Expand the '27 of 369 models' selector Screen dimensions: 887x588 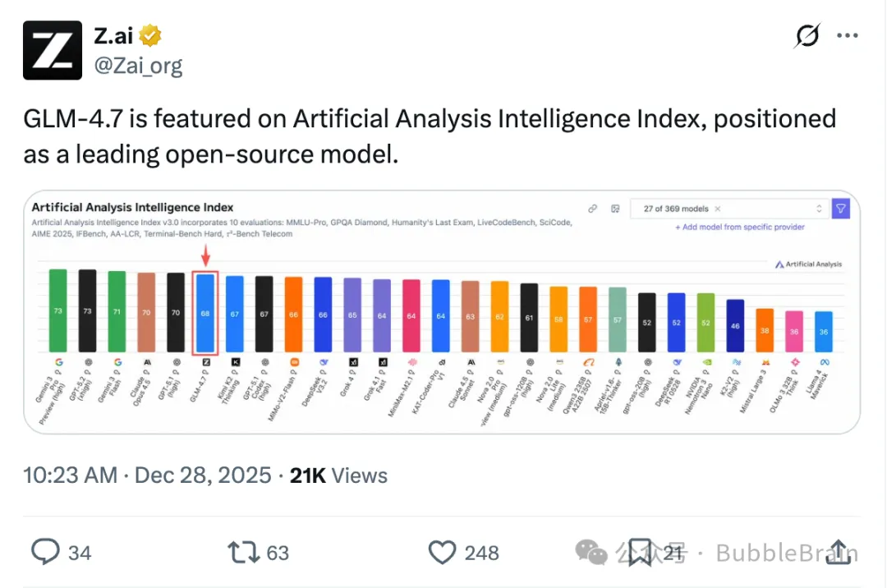point(818,209)
